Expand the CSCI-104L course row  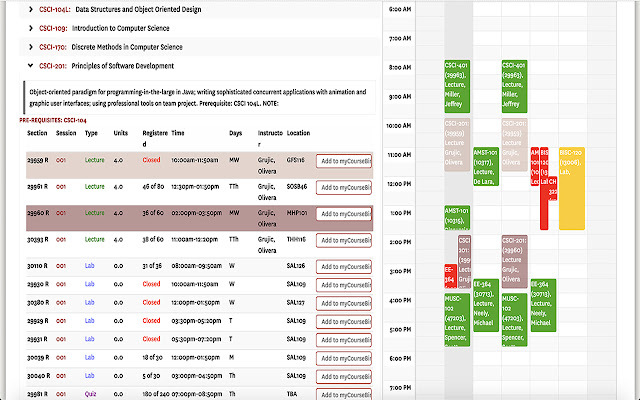[200, 9]
